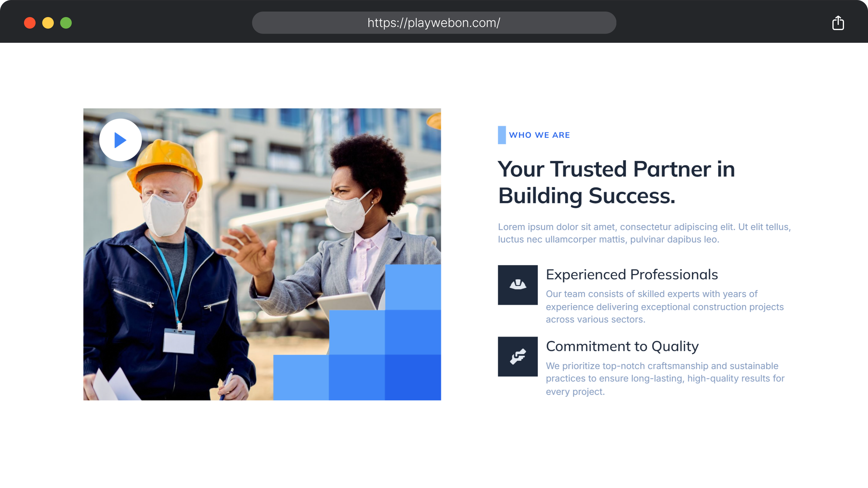Click the share icon in the browser bar
868x488 pixels.
pos(838,23)
